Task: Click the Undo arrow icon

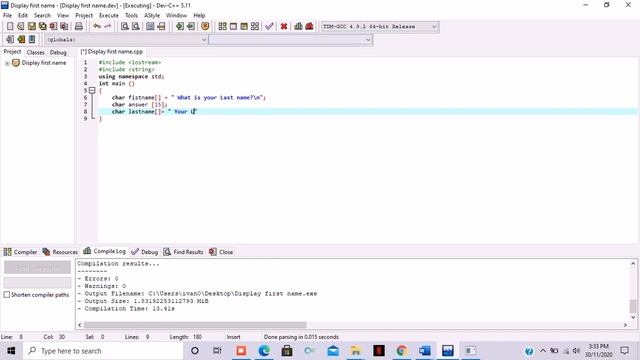Action: [97, 27]
